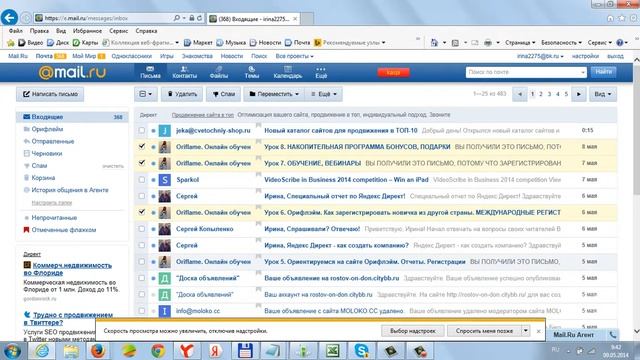Uncheck the Урок 8 Oriflame email
The width and height of the screenshot is (640, 360).
pos(142,146)
